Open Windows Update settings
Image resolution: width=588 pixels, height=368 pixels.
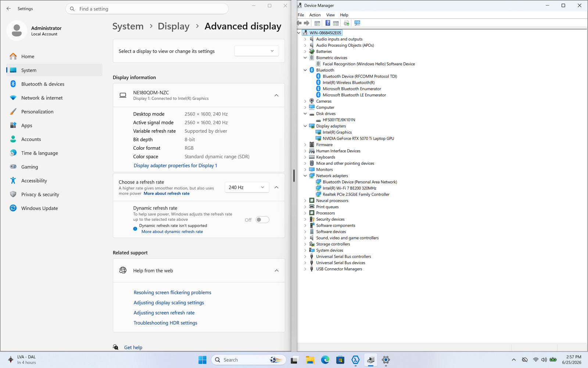click(x=54, y=208)
